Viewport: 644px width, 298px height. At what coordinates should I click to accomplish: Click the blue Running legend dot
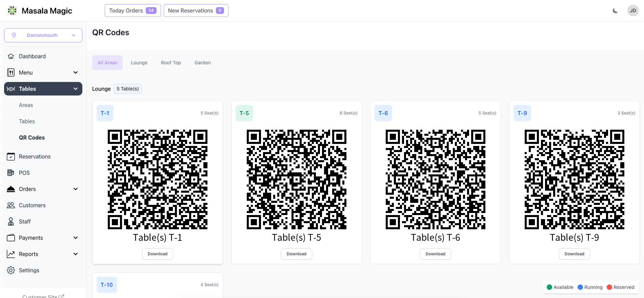point(580,287)
